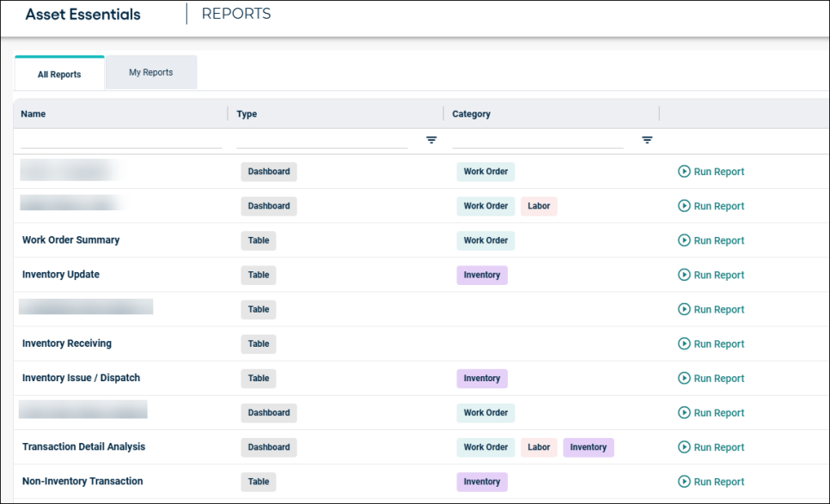Click the Type filter input field

point(321,140)
